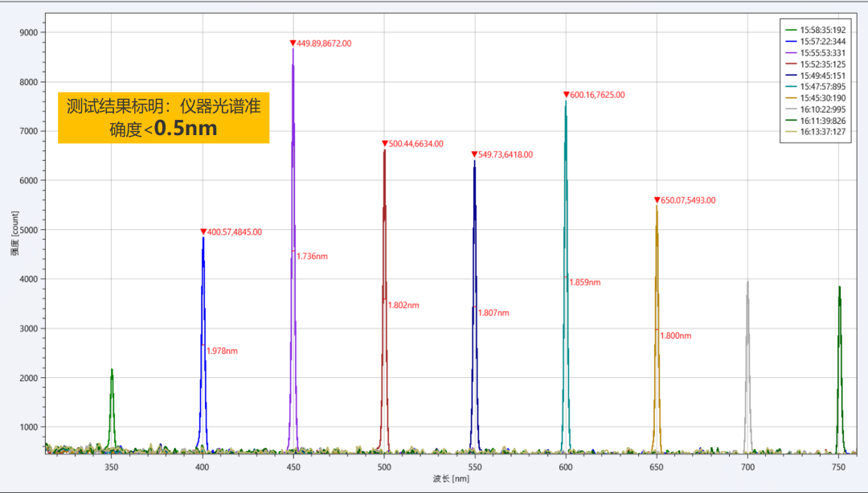Click the 1.978nm width label
The width and height of the screenshot is (868, 493).
[222, 351]
